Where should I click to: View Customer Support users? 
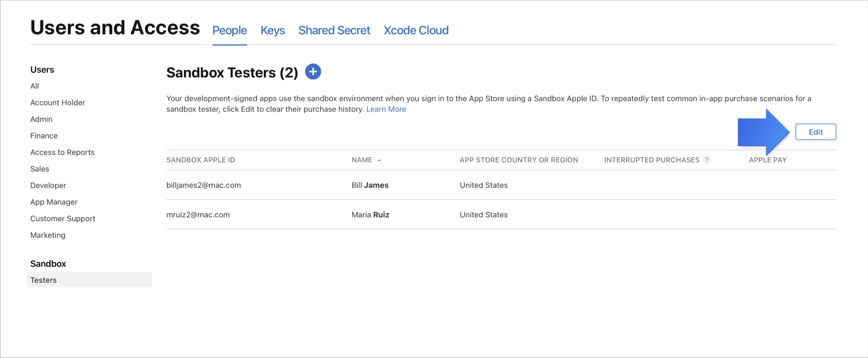[62, 219]
